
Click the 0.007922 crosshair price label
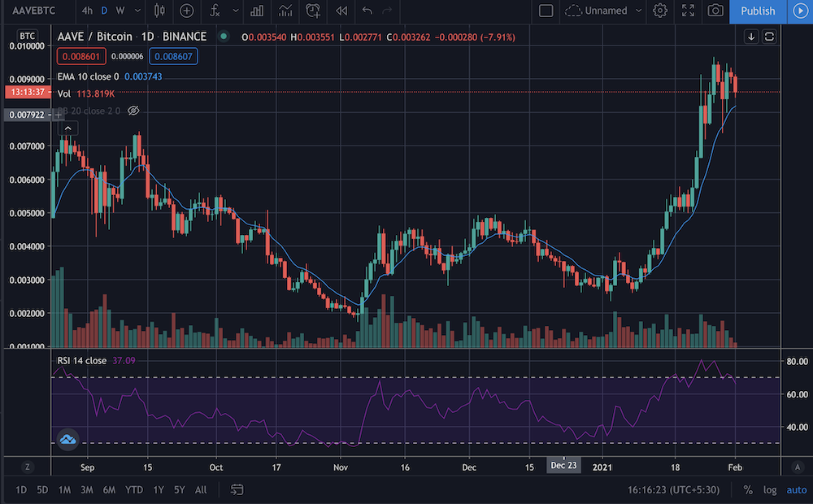(x=28, y=115)
